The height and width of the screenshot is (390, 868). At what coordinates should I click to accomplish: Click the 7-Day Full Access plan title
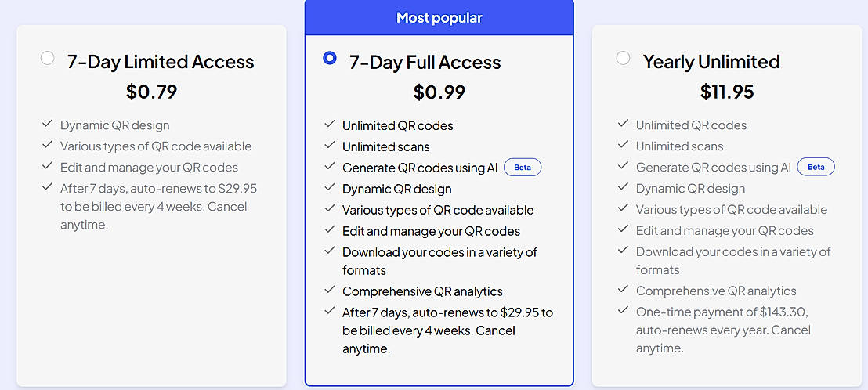[425, 63]
